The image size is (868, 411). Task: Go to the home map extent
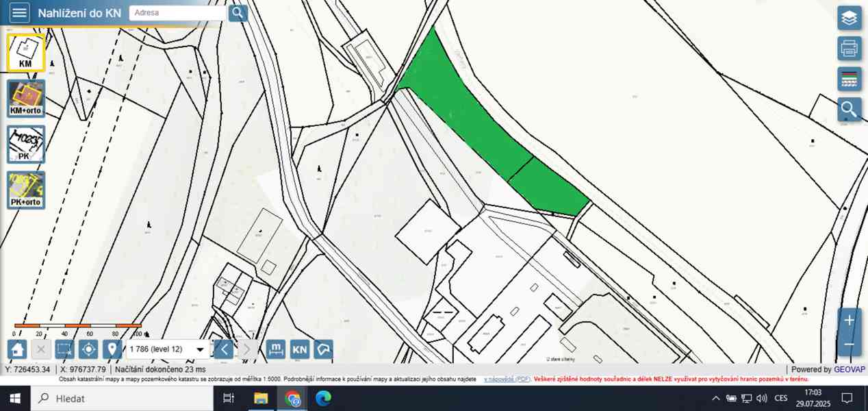point(17,349)
